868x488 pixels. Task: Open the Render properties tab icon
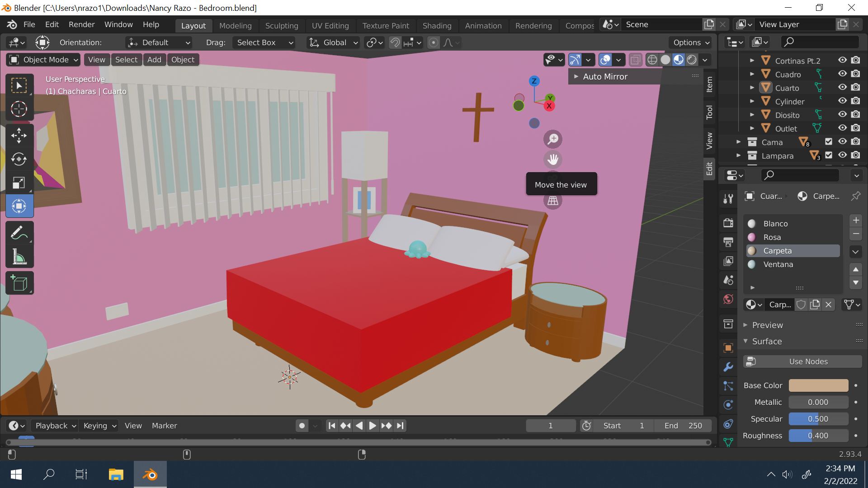[x=728, y=223]
